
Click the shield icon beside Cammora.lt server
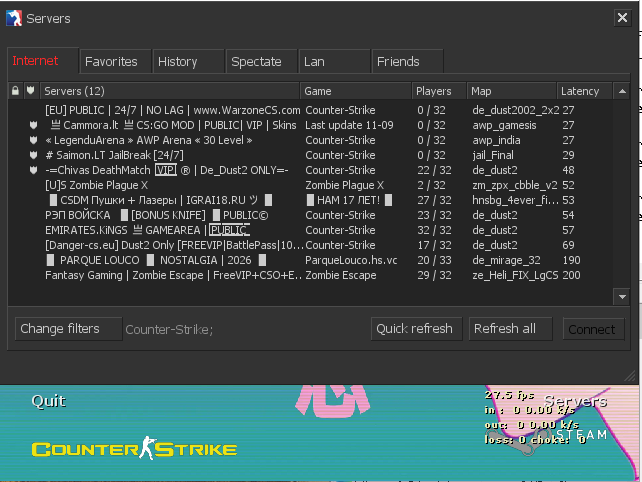coord(33,125)
